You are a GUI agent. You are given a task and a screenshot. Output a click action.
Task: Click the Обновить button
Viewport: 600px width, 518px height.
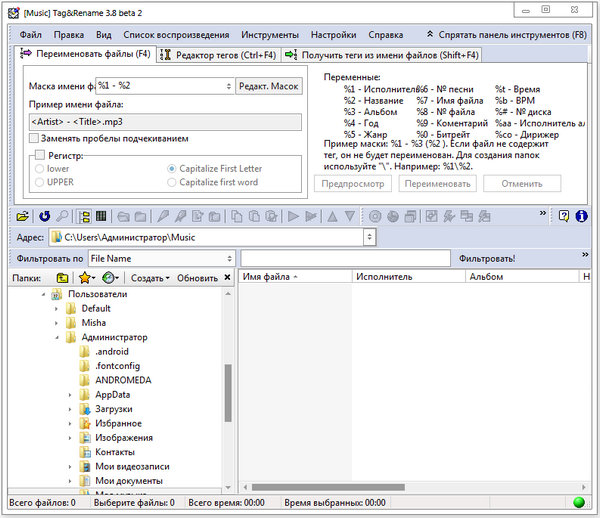(x=197, y=277)
